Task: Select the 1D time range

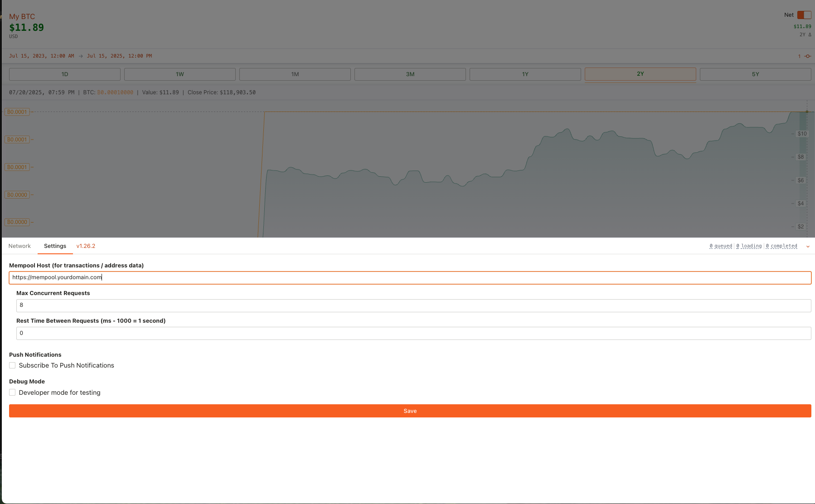Action: pos(65,74)
